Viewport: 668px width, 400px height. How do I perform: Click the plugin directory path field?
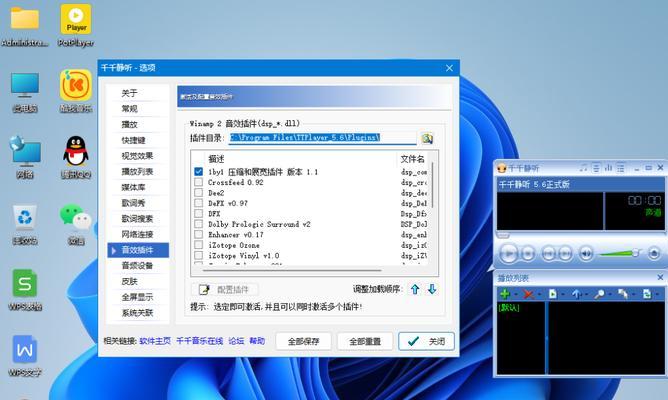tap(322, 138)
